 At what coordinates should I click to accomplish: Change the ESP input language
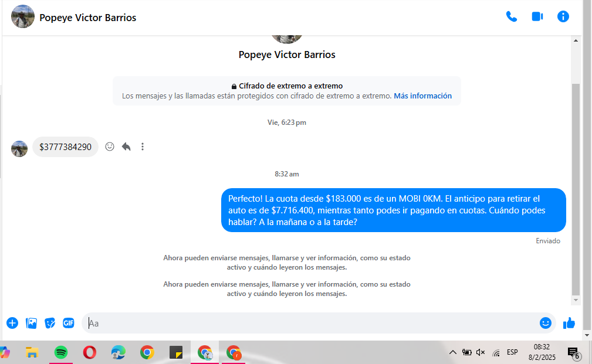(512, 352)
